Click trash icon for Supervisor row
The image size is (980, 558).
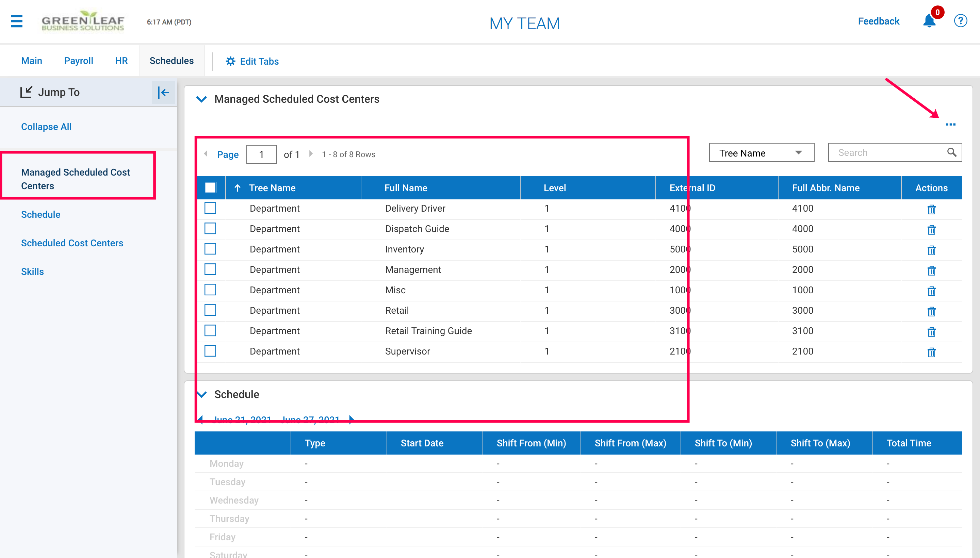tap(931, 352)
